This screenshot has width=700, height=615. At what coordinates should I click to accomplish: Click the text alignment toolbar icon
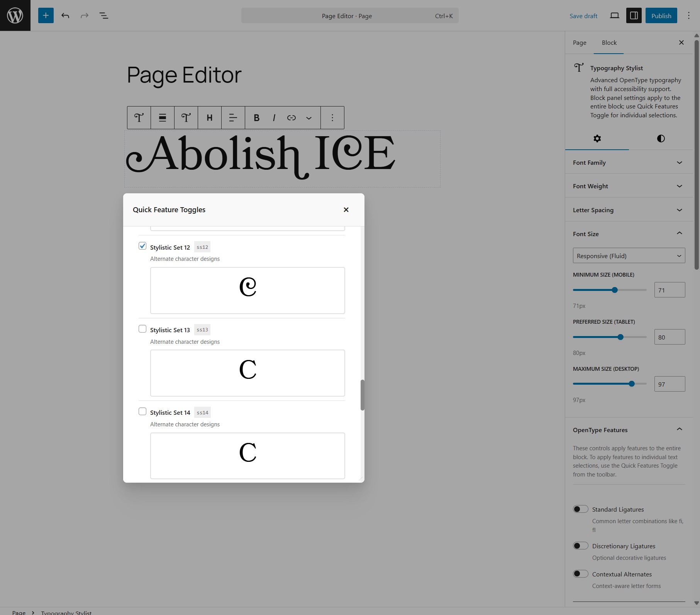[x=233, y=118]
